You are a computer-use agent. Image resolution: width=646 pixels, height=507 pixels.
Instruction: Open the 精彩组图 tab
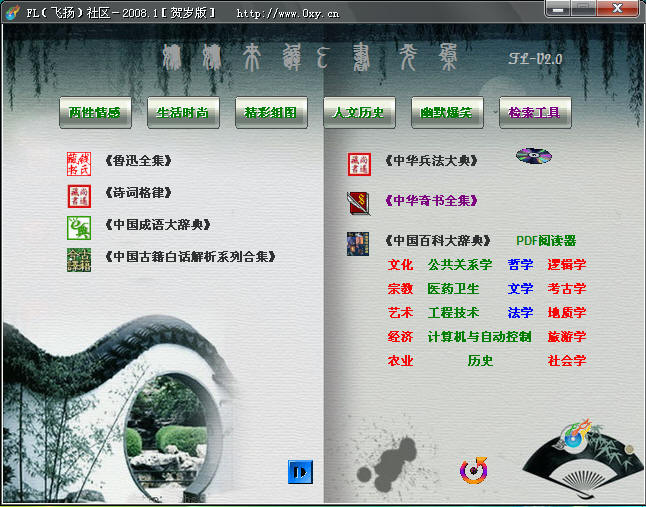(x=271, y=113)
